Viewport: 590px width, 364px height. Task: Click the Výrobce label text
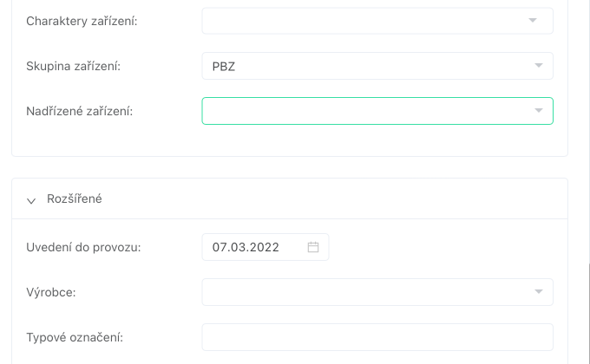(51, 292)
